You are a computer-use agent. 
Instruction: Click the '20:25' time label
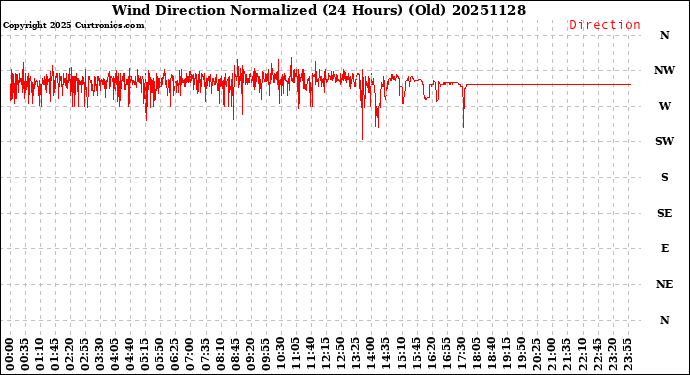click(536, 355)
